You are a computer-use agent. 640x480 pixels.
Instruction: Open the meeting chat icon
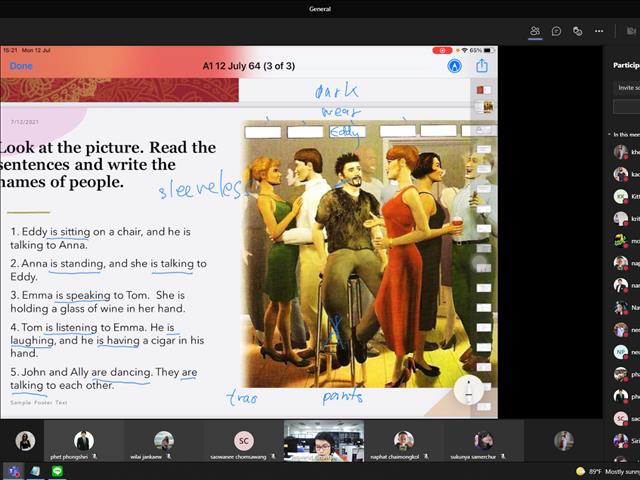[556, 31]
